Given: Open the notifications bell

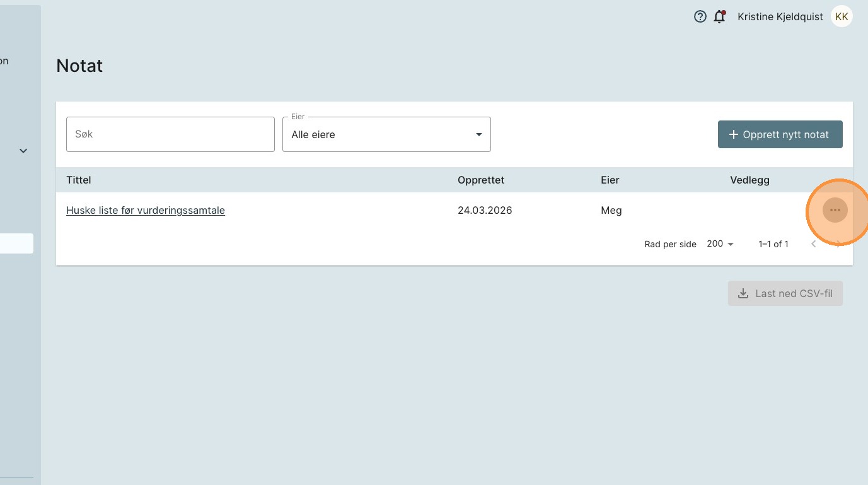Looking at the screenshot, I should click(719, 17).
